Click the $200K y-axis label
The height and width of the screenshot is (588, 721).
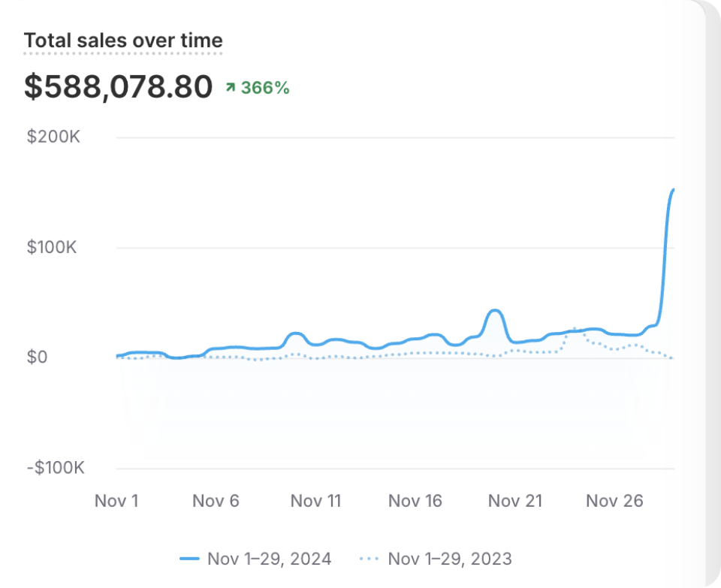53,137
